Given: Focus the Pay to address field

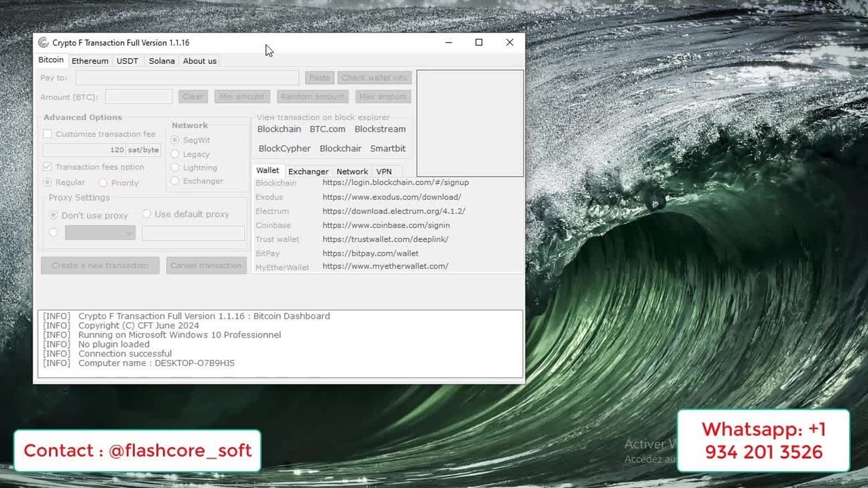Looking at the screenshot, I should point(187,78).
